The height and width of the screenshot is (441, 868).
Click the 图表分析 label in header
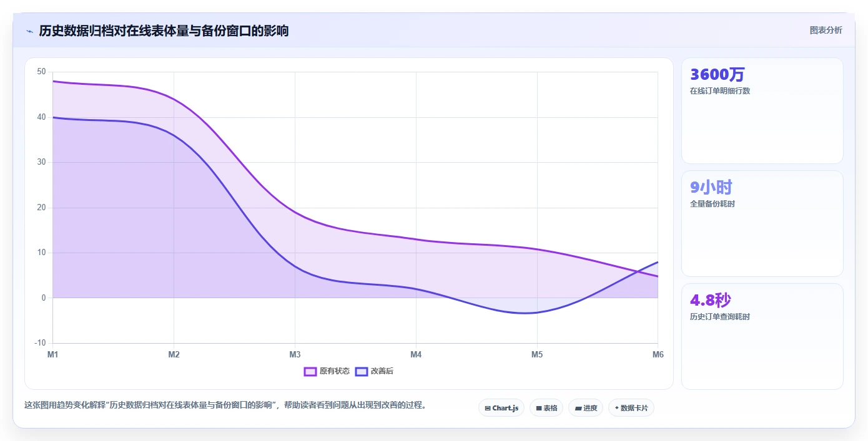point(826,30)
